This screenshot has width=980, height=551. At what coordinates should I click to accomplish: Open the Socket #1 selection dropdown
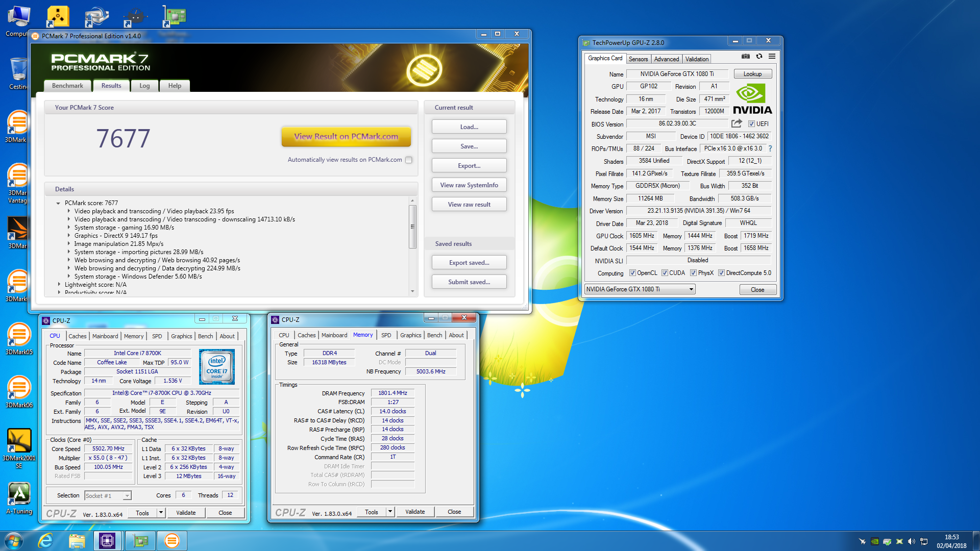point(108,495)
